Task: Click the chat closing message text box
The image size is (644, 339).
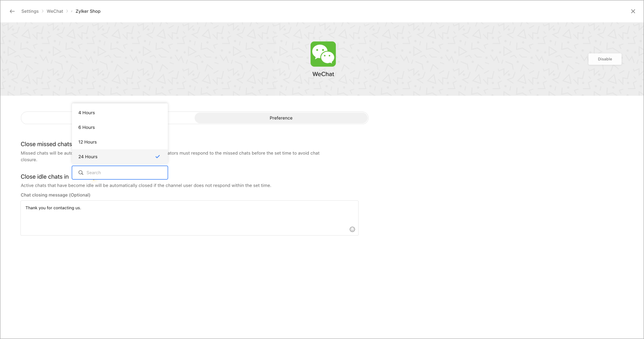Action: point(190,218)
